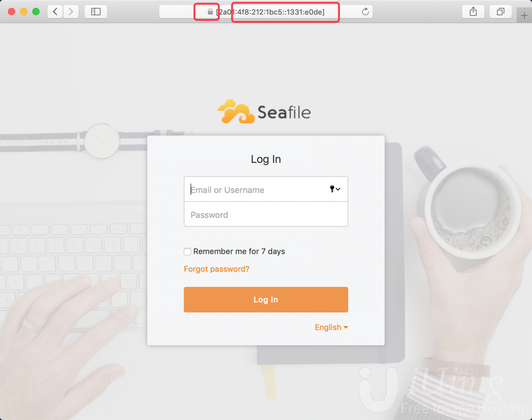Image resolution: width=532 pixels, height=420 pixels.
Task: Open the Share menu icon
Action: pyautogui.click(x=473, y=12)
